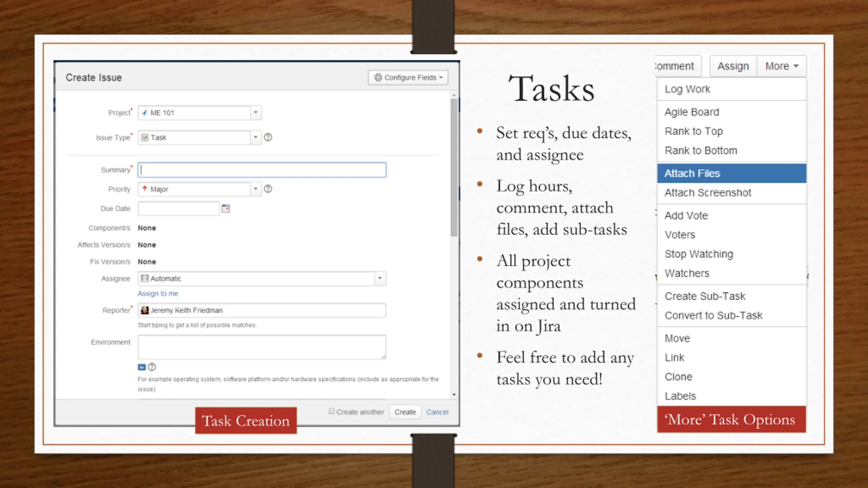
Task: Click the Environment preview icon
Action: tap(142, 367)
